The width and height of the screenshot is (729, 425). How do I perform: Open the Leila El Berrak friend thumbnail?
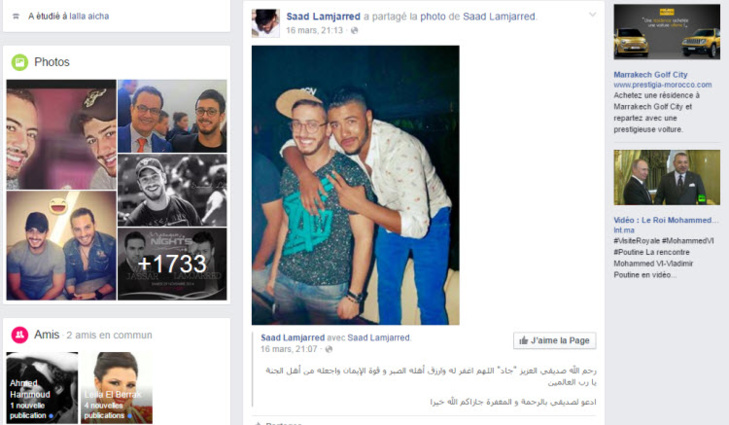click(117, 388)
